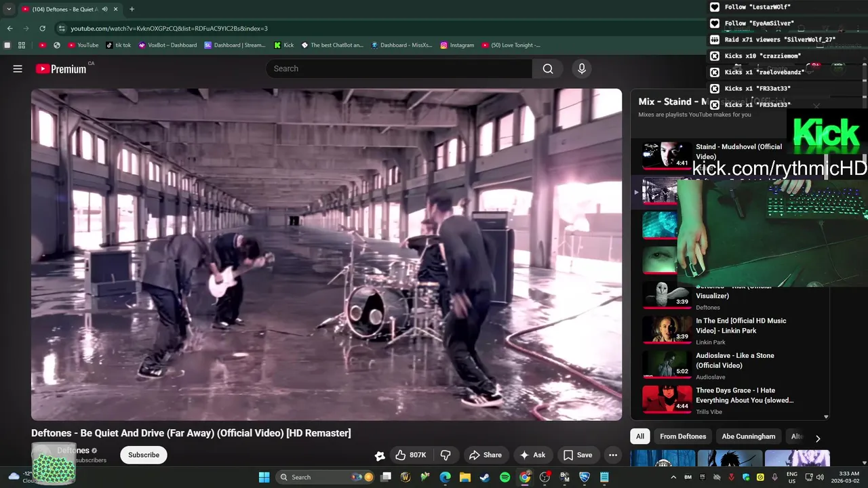
Task: Open The best ChatBot bookmark
Action: point(332,45)
